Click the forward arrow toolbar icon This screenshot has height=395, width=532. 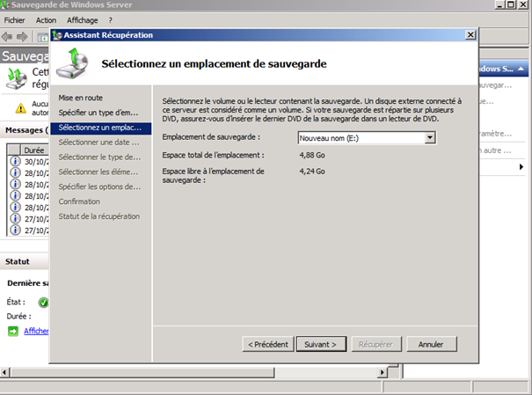(x=22, y=36)
